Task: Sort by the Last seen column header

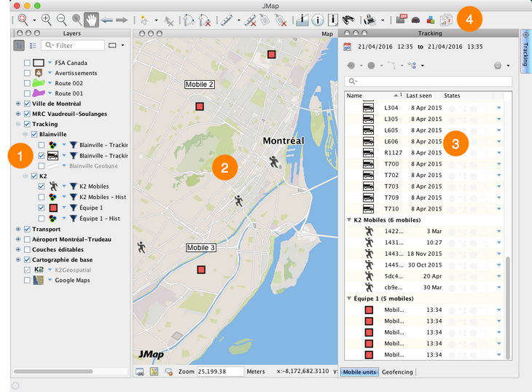Action: pos(423,95)
